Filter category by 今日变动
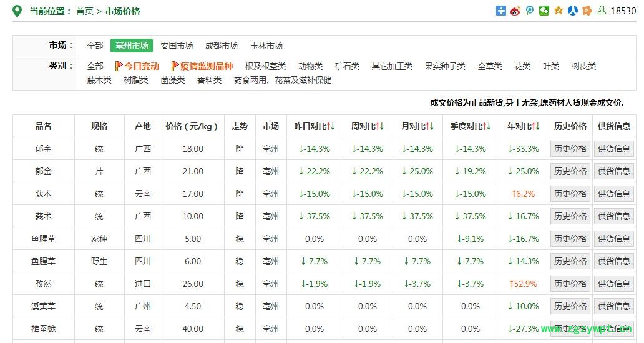This screenshot has height=343, width=644. pyautogui.click(x=137, y=66)
